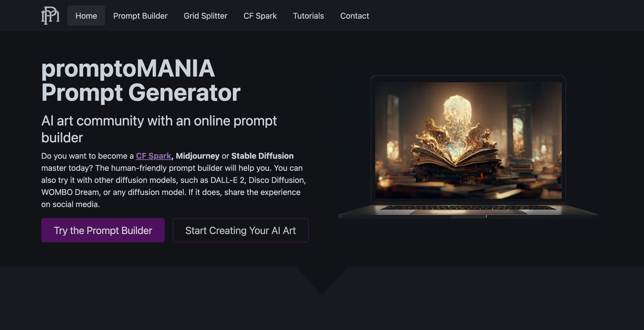Click the bold Midjourney text
The width and height of the screenshot is (644, 330).
(198, 156)
